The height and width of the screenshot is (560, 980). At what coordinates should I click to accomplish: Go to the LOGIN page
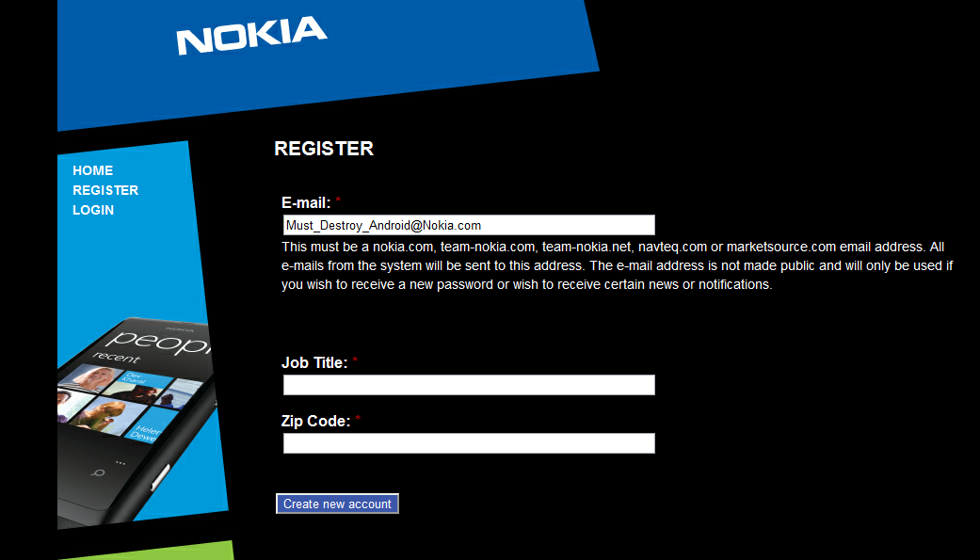point(92,210)
